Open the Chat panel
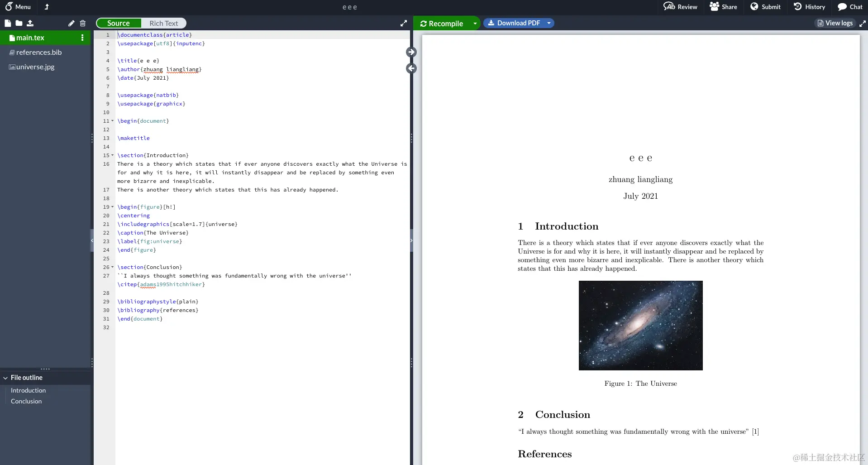The height and width of the screenshot is (465, 868). (x=850, y=7)
